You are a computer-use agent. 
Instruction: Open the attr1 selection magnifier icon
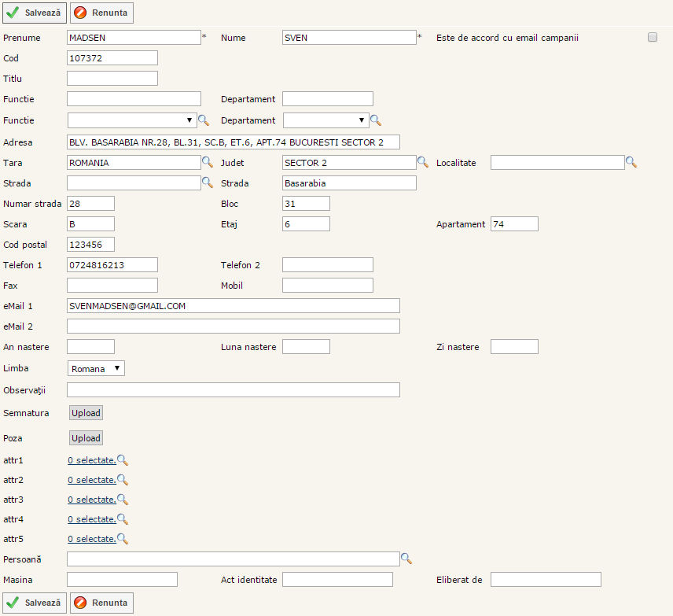tap(123, 460)
